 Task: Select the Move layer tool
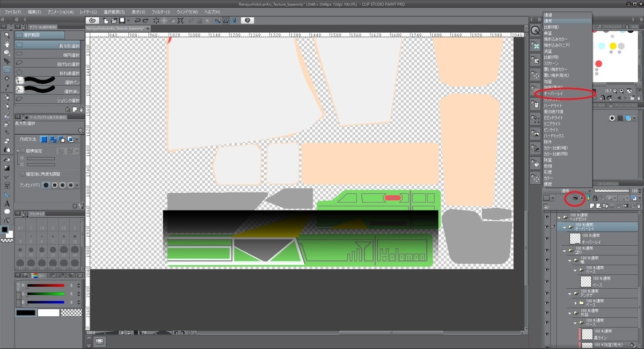pos(7,61)
